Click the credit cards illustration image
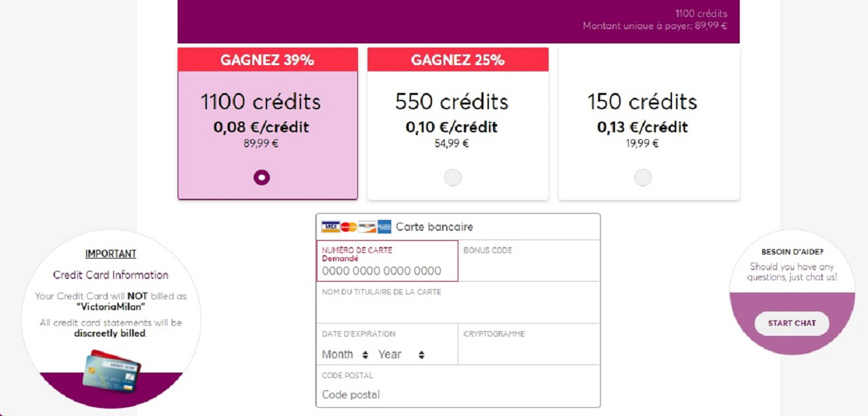 tap(111, 370)
